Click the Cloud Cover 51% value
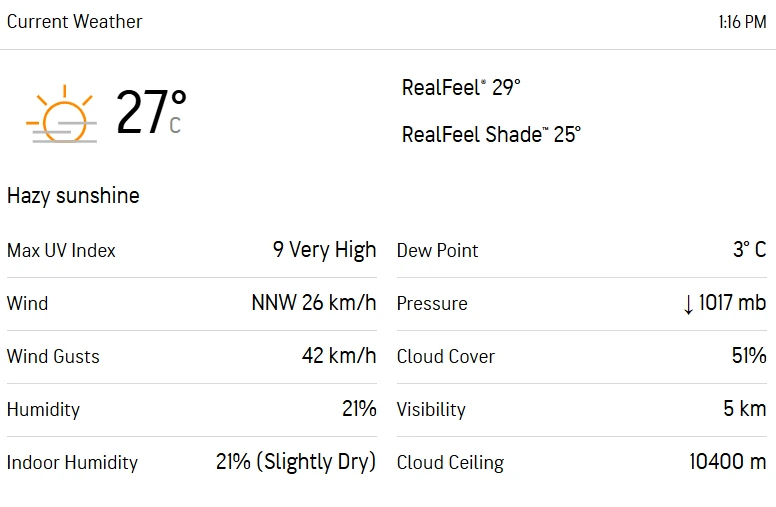Viewport: 776px width, 507px height. 749,355
